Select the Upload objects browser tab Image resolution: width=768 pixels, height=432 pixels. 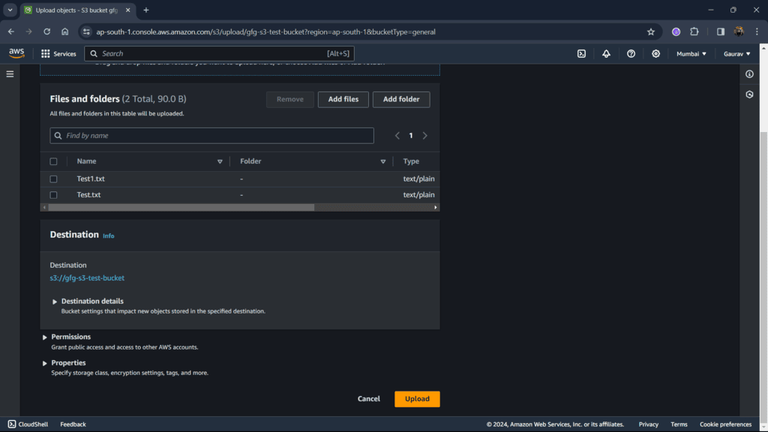pos(77,10)
